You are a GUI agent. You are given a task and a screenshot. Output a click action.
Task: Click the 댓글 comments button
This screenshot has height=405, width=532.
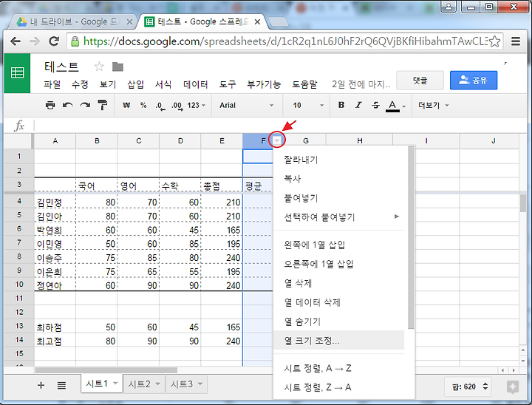pyautogui.click(x=420, y=81)
